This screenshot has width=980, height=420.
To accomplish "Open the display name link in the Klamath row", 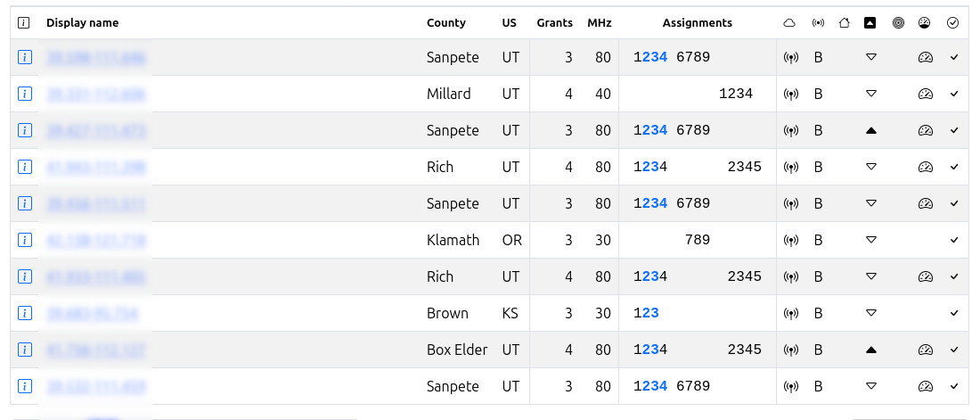I will point(96,240).
